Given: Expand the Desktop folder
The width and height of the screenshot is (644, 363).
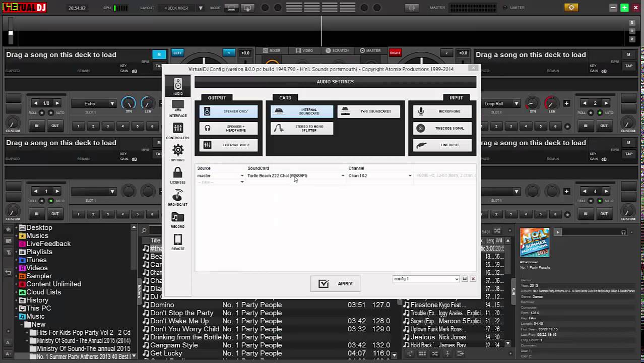Looking at the screenshot, I should pyautogui.click(x=16, y=228).
